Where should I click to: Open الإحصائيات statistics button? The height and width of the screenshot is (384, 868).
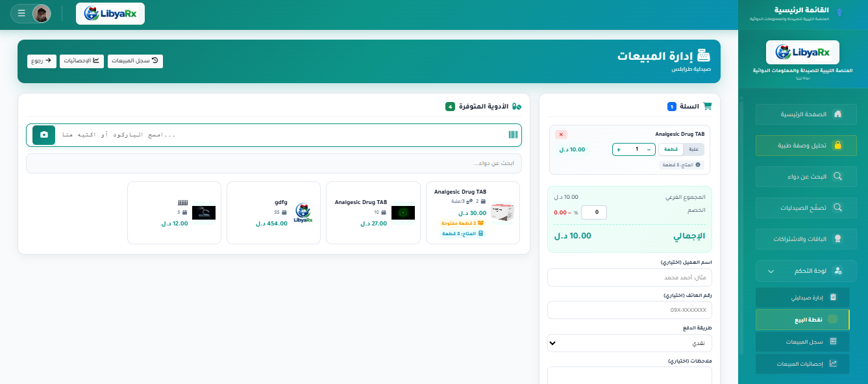82,61
